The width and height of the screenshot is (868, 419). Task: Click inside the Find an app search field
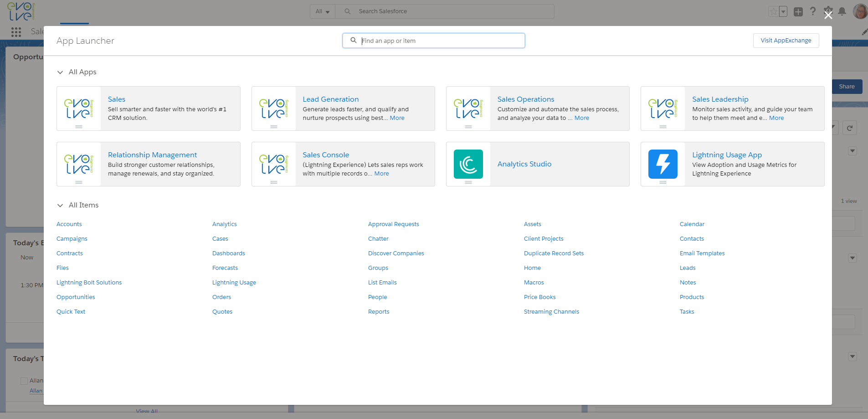click(x=433, y=40)
